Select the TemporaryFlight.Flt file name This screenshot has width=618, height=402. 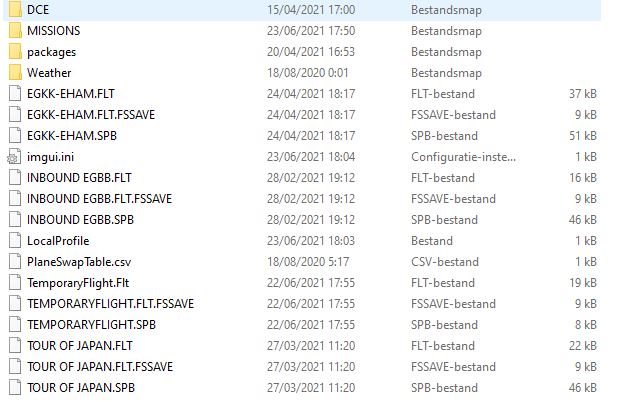(78, 282)
